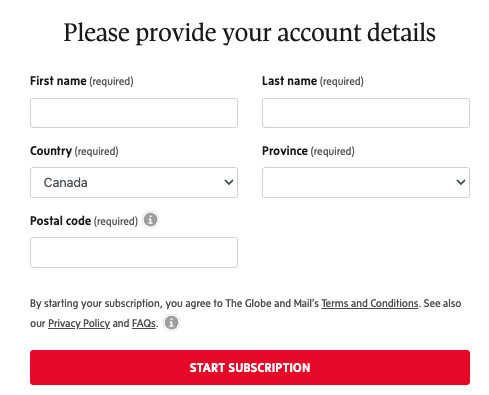Focus the Last name text field

pos(366,113)
